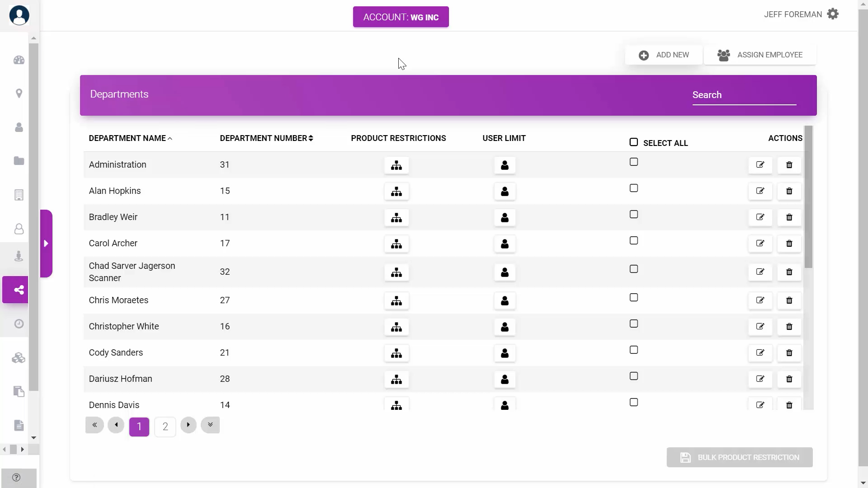This screenshot has height=488, width=868.
Task: Check the Administration row checkbox
Action: click(x=634, y=162)
